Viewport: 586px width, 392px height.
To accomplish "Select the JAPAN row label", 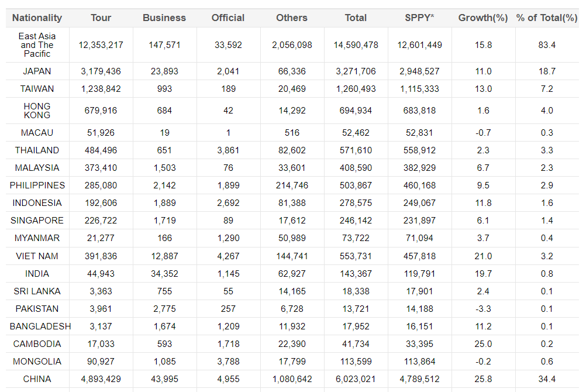I will (x=37, y=71).
